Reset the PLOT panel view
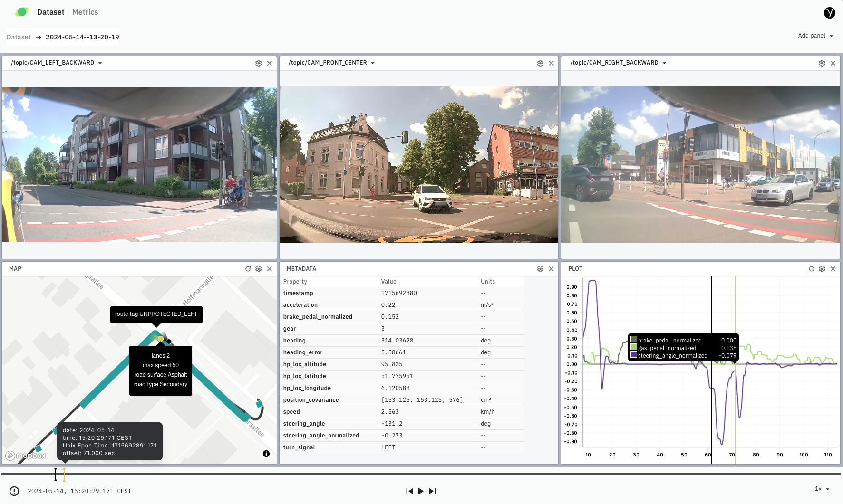Image resolution: width=843 pixels, height=504 pixels. [811, 269]
